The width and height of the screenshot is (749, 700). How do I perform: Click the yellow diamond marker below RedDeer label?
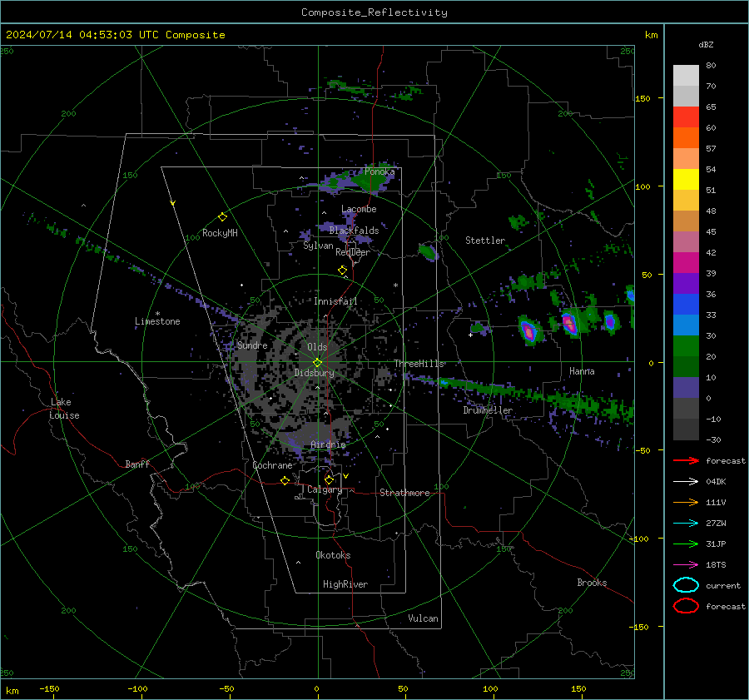(x=342, y=270)
